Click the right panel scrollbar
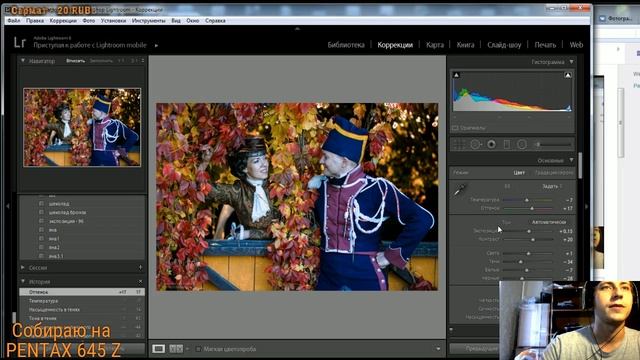The height and width of the screenshot is (360, 640). (580, 165)
